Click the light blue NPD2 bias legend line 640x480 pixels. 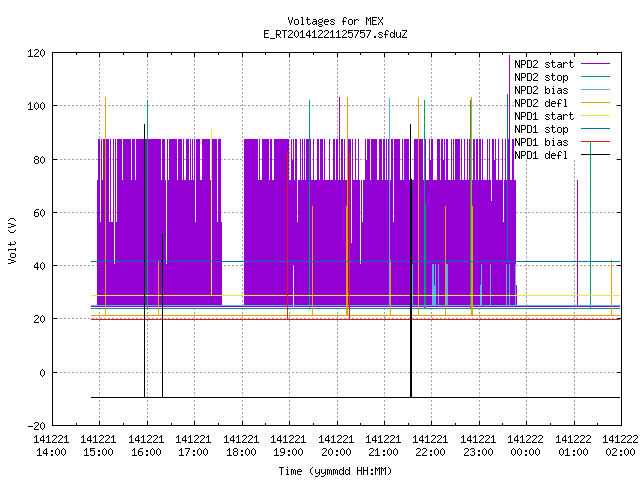[595, 90]
